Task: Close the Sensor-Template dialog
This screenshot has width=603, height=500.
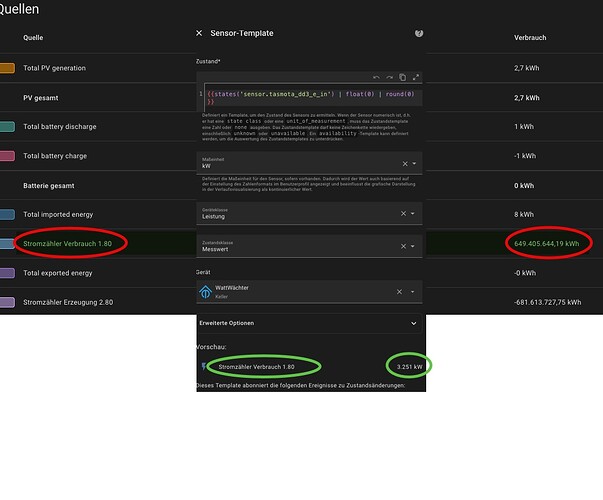Action: click(199, 33)
